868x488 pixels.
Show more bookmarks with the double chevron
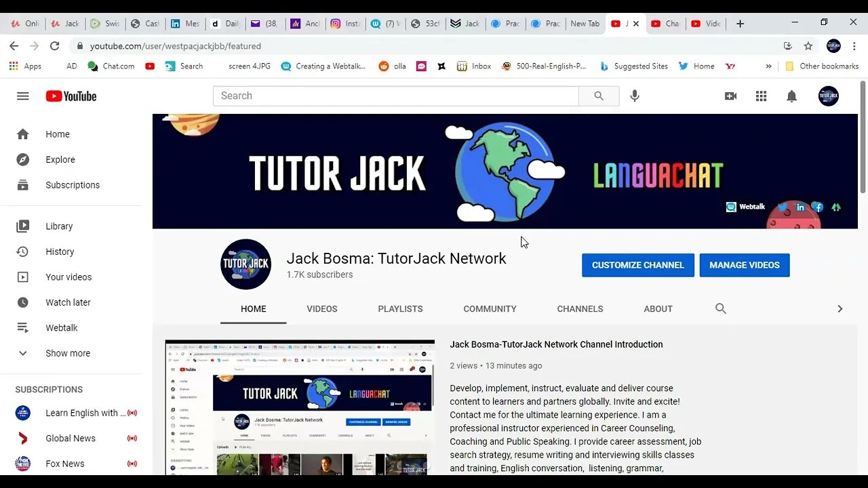click(768, 66)
